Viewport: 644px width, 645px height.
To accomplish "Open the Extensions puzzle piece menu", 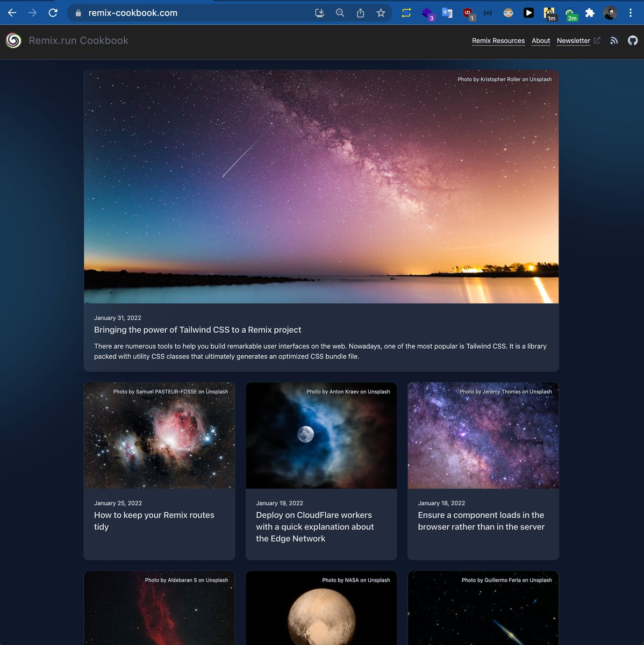I will tap(590, 13).
